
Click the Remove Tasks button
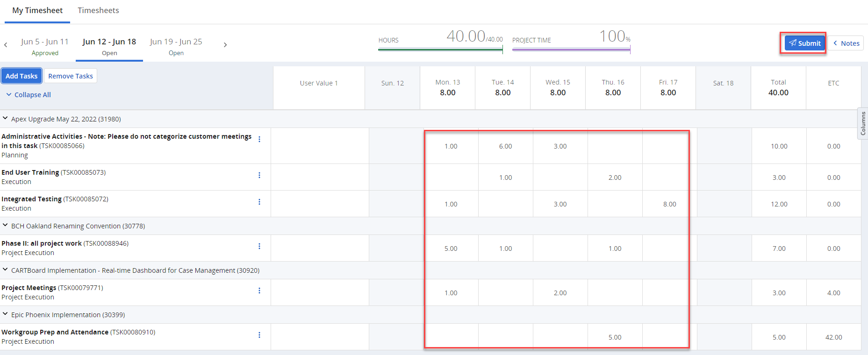click(x=71, y=76)
